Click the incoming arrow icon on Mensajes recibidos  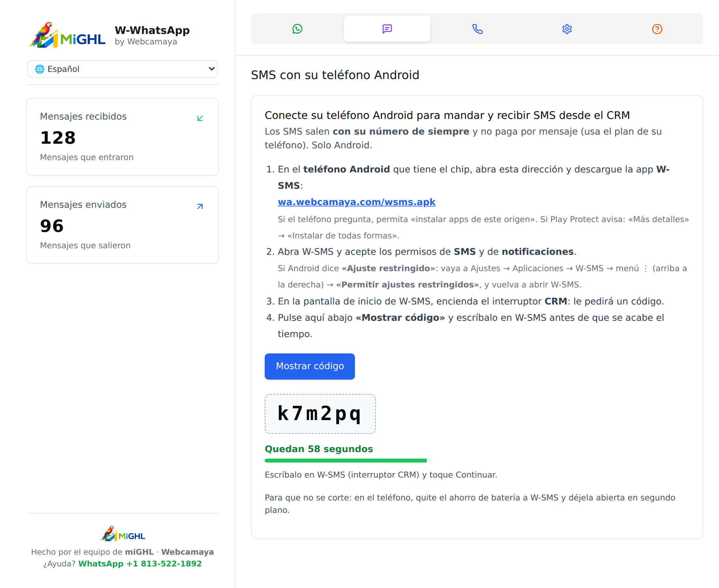click(200, 118)
